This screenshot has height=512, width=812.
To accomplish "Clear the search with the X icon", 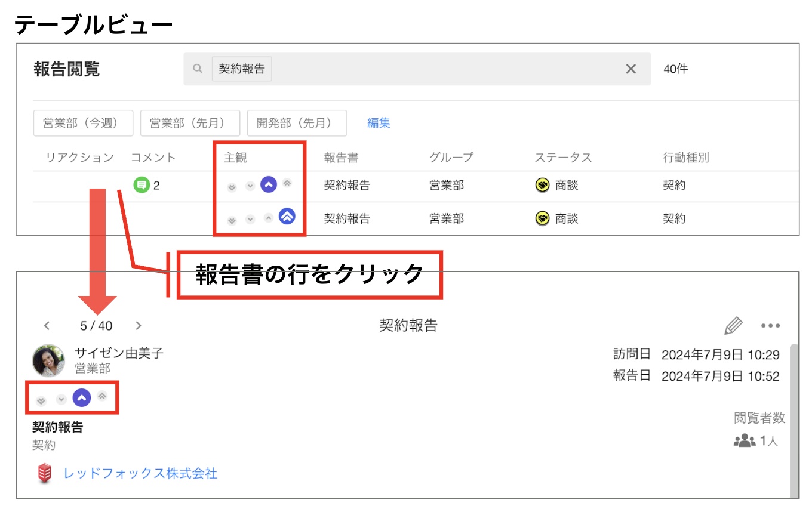I will point(630,69).
